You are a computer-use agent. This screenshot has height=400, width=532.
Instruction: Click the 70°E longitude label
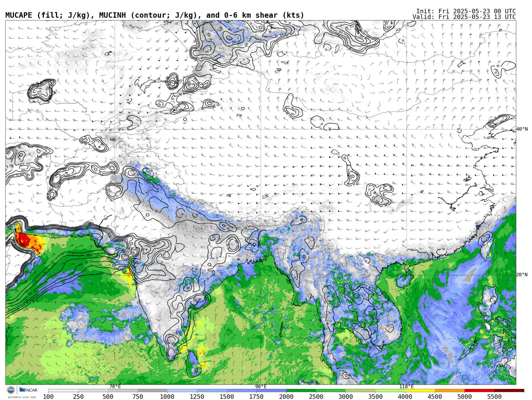pos(115,387)
